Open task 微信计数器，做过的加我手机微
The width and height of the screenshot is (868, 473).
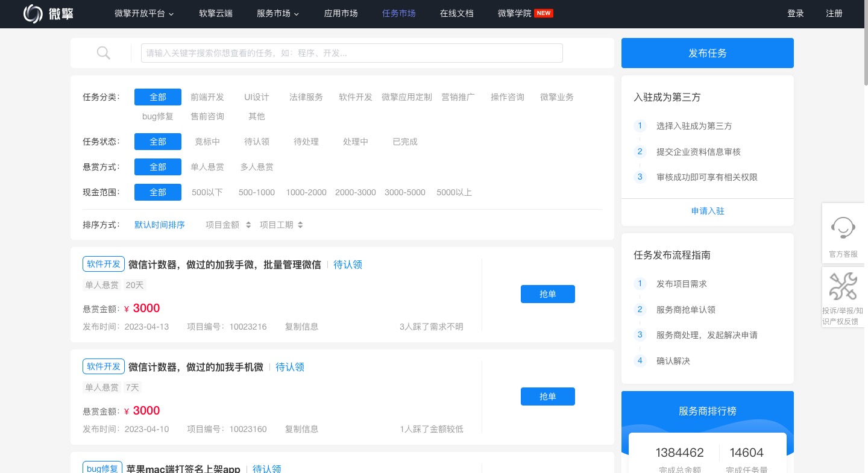(196, 367)
